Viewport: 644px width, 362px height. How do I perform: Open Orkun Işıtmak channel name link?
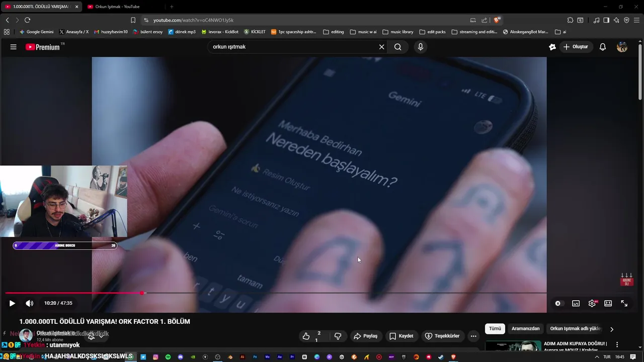[54, 333]
